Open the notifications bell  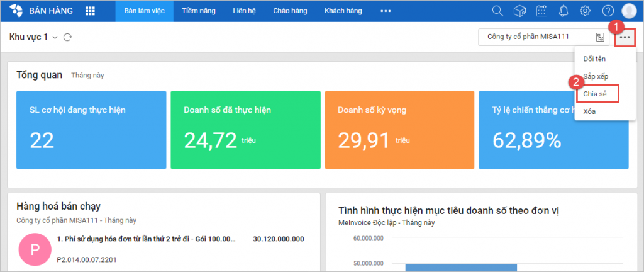[563, 11]
